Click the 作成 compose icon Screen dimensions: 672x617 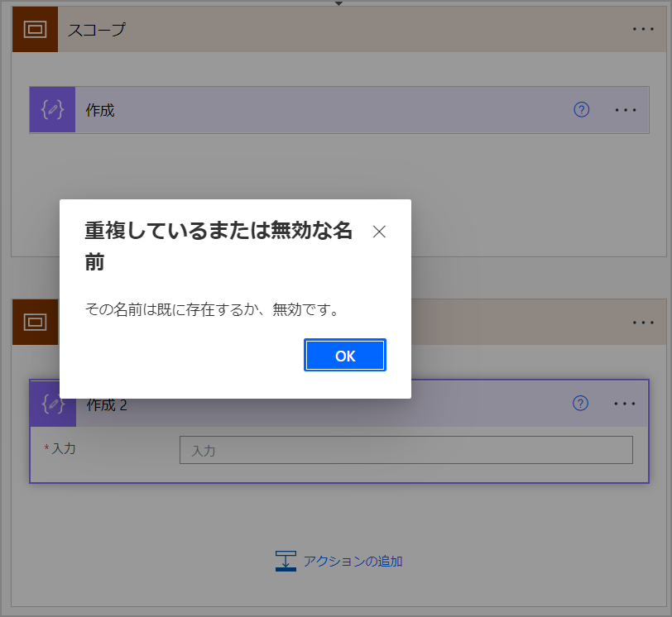pyautogui.click(x=52, y=110)
